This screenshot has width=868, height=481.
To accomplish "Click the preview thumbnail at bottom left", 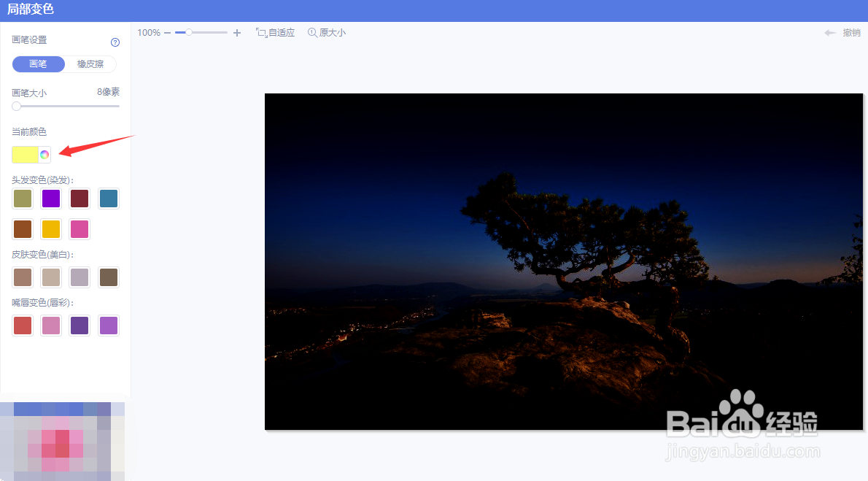I will [63, 441].
